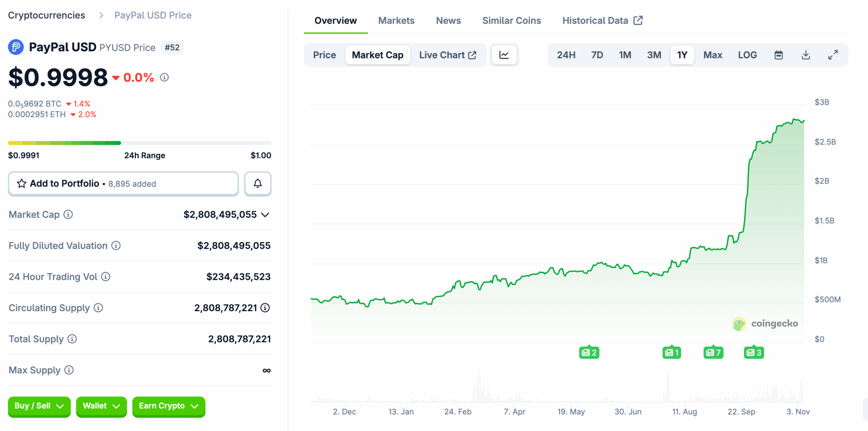Select the 7D time range
868x431 pixels.
tap(597, 55)
